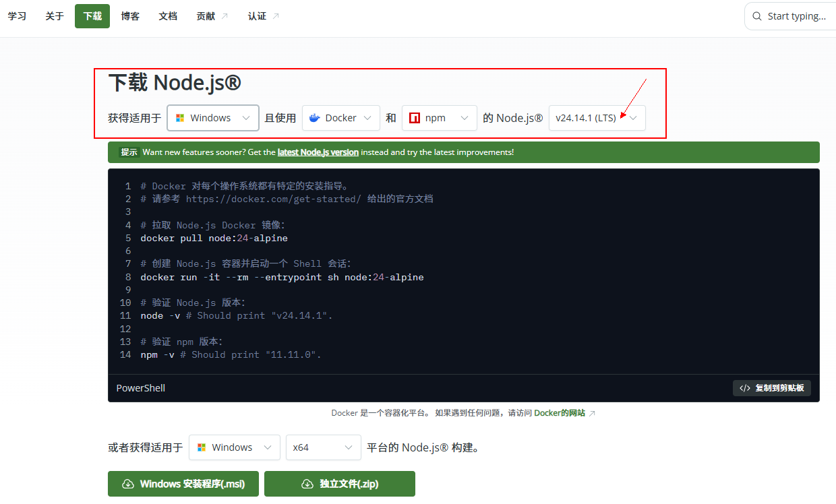836x504 pixels.
Task: Click the 拉取 Node.js Docker 镜像 comment
Action: click(213, 225)
